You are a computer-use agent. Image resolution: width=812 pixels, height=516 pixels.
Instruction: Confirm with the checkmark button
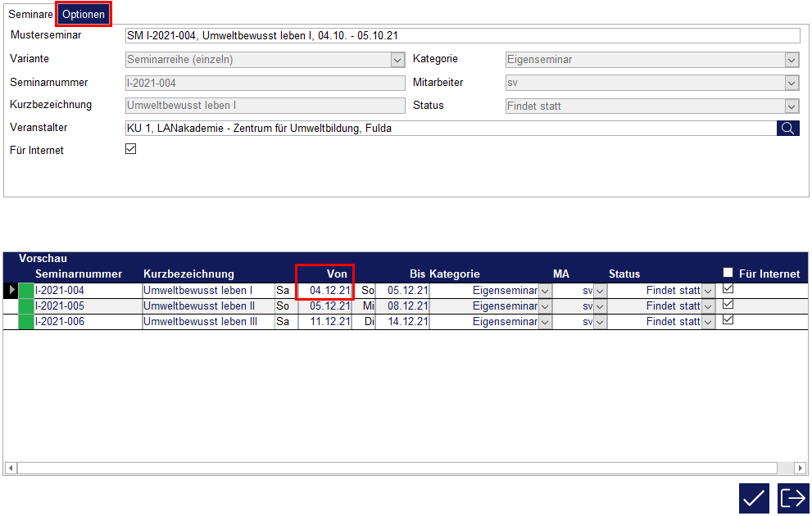click(x=754, y=498)
